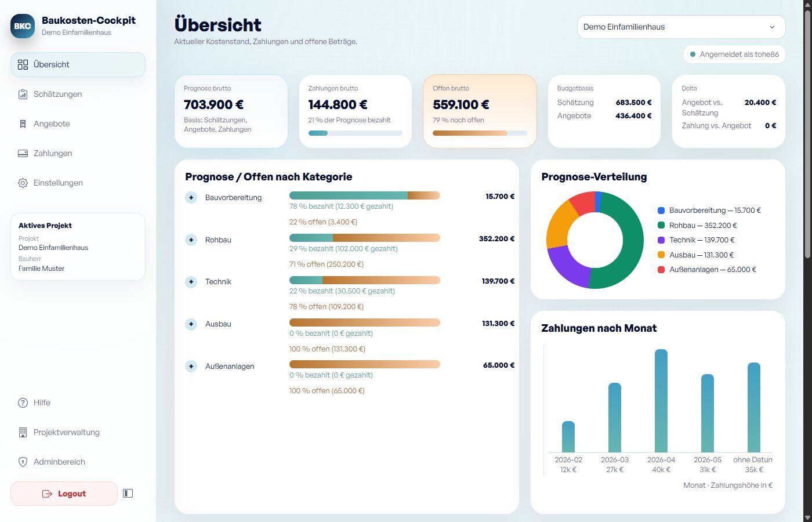812x522 pixels.
Task: Click the 2026-05 payment bar
Action: pyautogui.click(x=708, y=414)
